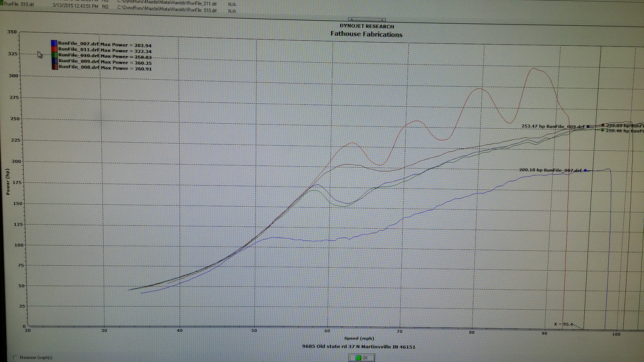Click the 253.47 hp RunFile_009 data label
Image resolution: width=644 pixels, height=362 pixels.
pyautogui.click(x=553, y=126)
